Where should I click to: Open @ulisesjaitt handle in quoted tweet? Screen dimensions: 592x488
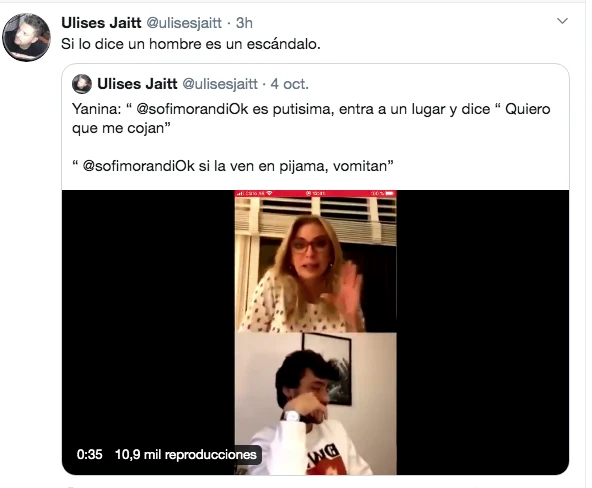pos(220,84)
